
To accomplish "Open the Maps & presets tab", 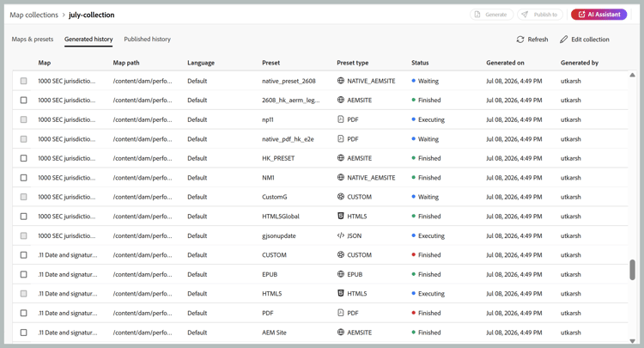I will point(33,40).
